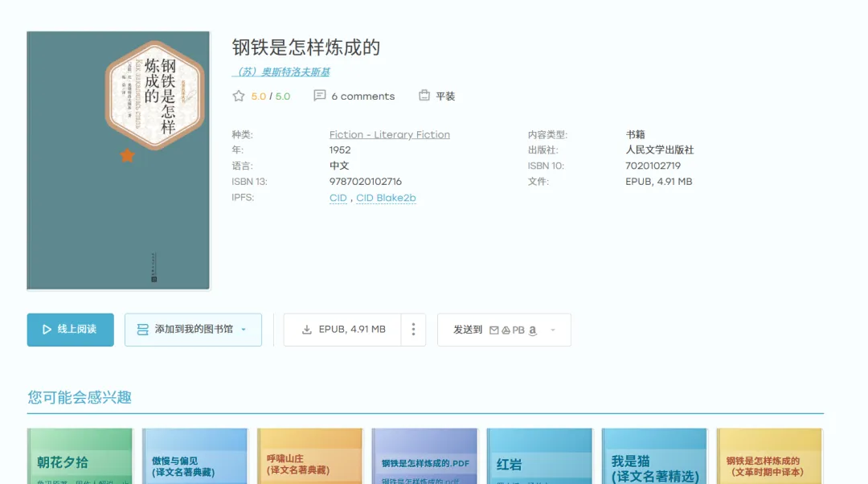Click the 5.0 / 5.0 rating text
The height and width of the screenshot is (484, 868).
[x=271, y=96]
